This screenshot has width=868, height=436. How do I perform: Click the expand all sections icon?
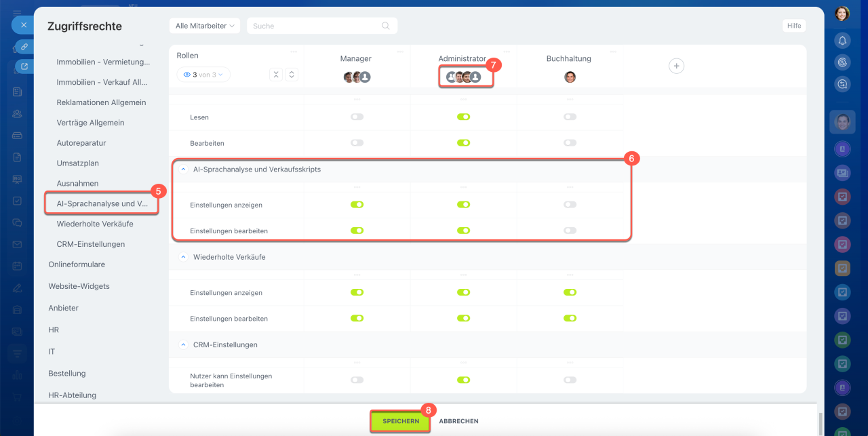pos(292,75)
